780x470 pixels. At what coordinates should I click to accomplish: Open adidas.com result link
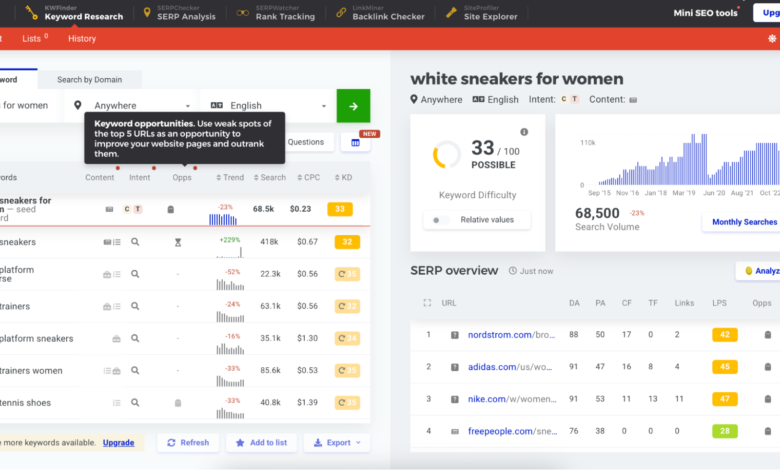[x=510, y=367]
